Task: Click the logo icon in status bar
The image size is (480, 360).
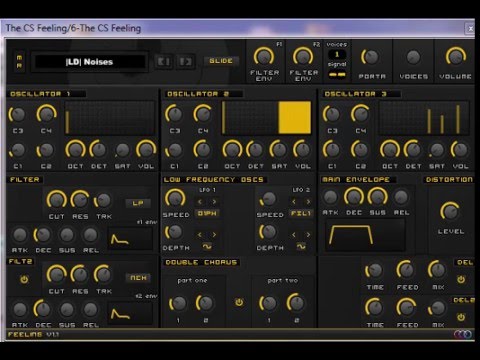Action: click(463, 334)
